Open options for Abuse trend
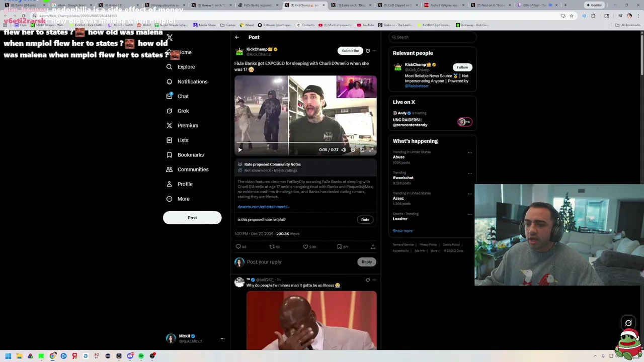The image size is (644, 362). (x=470, y=152)
